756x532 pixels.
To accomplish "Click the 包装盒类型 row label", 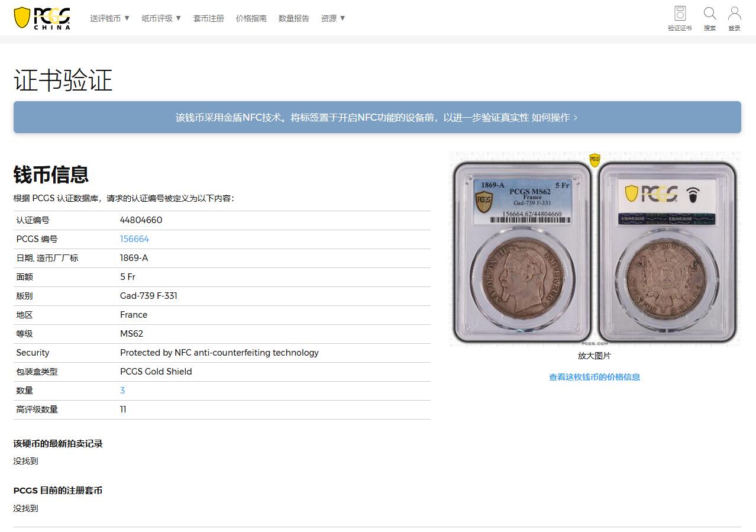I will [37, 372].
